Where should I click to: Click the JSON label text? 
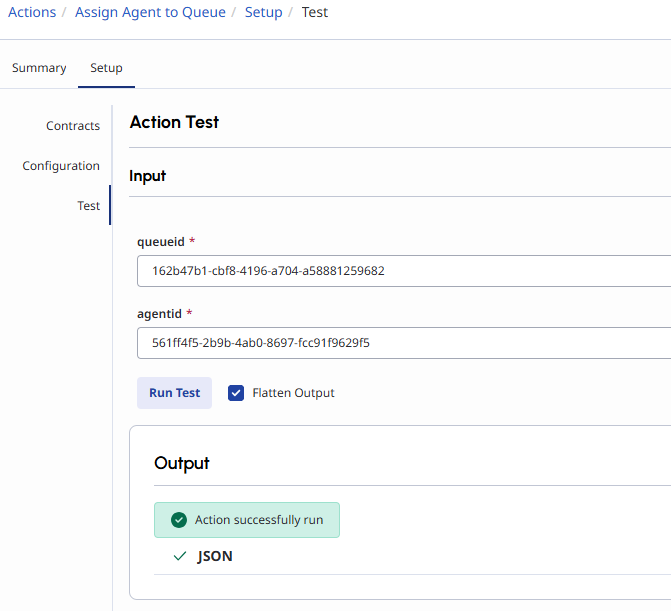coord(215,556)
